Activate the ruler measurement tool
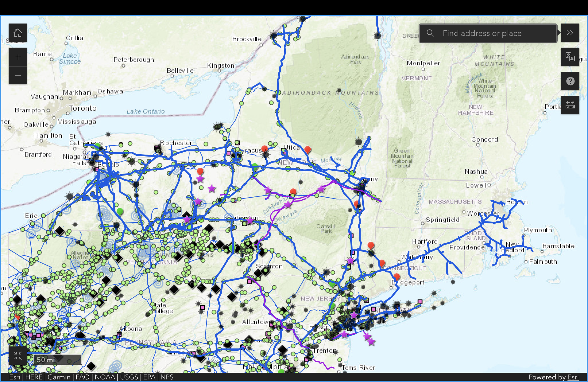 (x=570, y=105)
